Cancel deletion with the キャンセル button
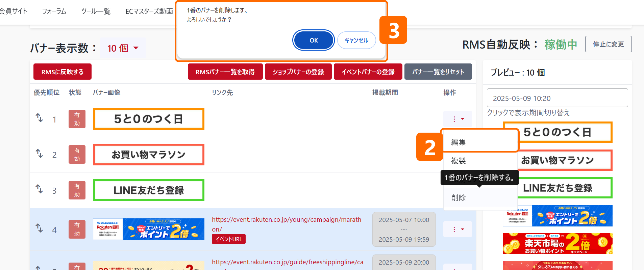 coord(356,40)
